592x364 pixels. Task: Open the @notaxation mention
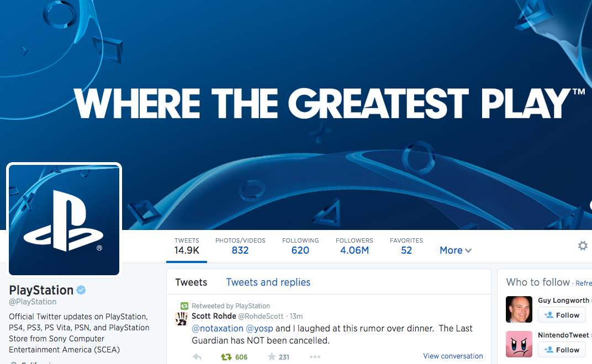(218, 328)
